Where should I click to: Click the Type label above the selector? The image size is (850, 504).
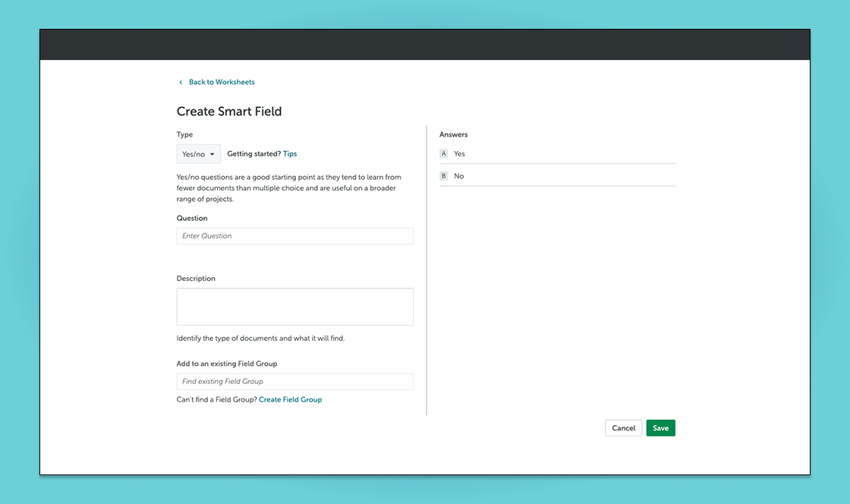[184, 134]
